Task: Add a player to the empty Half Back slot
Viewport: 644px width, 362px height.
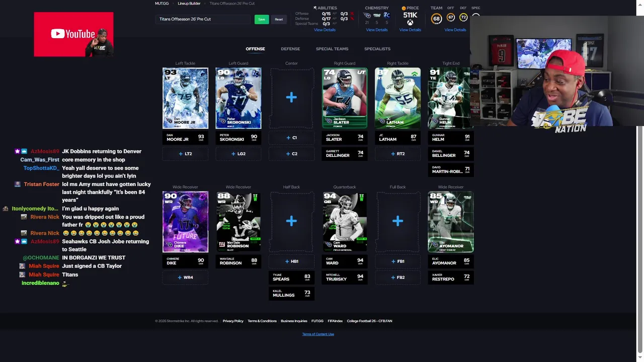Action: [291, 221]
